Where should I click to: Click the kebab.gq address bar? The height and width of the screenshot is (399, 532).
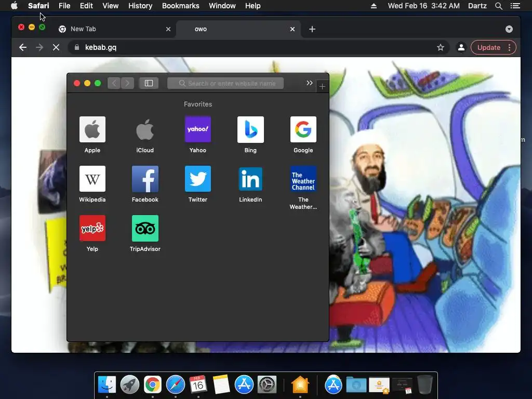click(260, 47)
